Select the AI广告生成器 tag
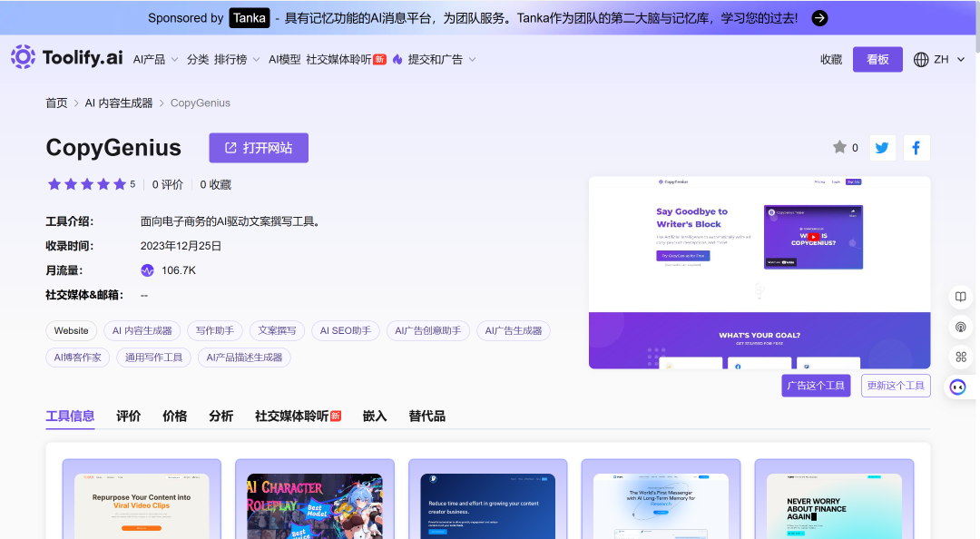The image size is (980, 539). click(514, 331)
